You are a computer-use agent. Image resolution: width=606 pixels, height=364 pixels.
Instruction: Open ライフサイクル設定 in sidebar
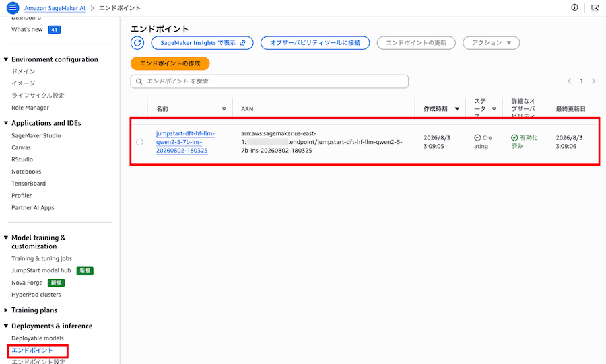(38, 96)
